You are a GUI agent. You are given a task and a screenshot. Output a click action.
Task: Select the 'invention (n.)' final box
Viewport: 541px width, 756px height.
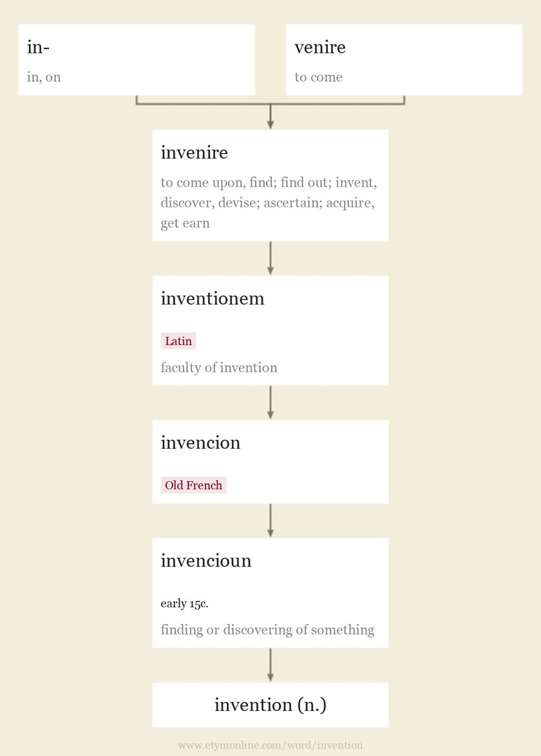tap(270, 705)
